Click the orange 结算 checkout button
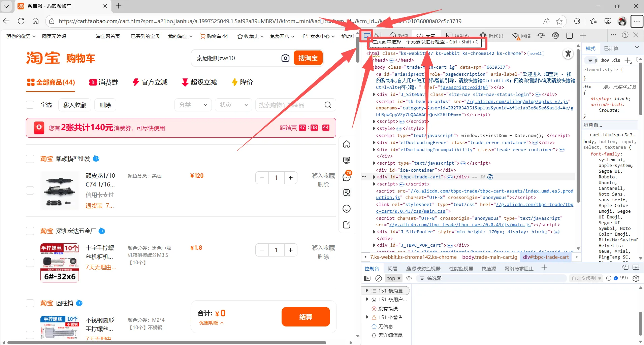Image resolution: width=644 pixels, height=345 pixels. (305, 316)
